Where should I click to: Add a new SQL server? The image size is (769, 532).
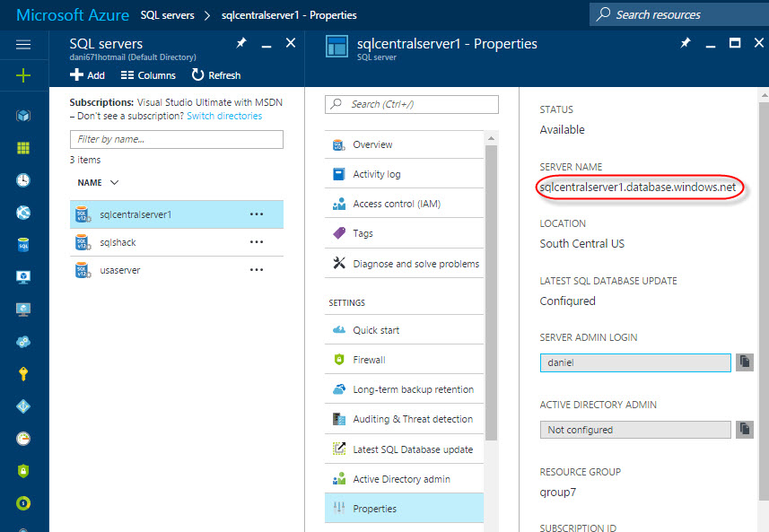(88, 75)
